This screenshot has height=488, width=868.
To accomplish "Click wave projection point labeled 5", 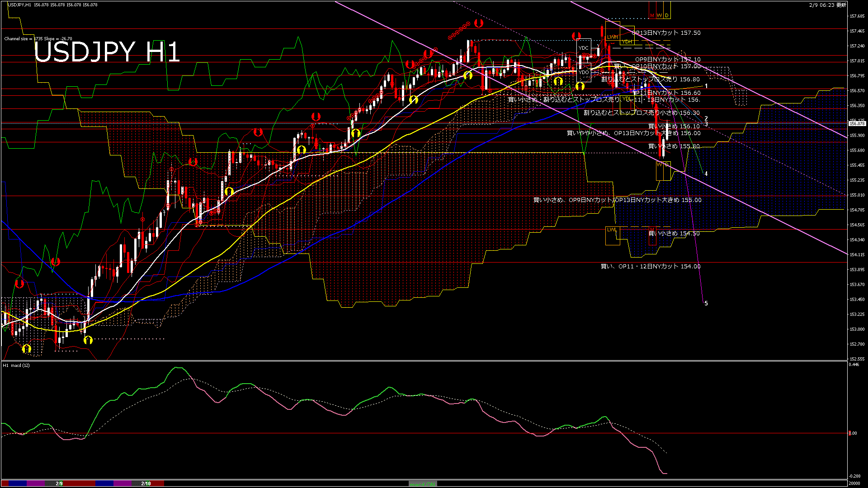I will [706, 304].
